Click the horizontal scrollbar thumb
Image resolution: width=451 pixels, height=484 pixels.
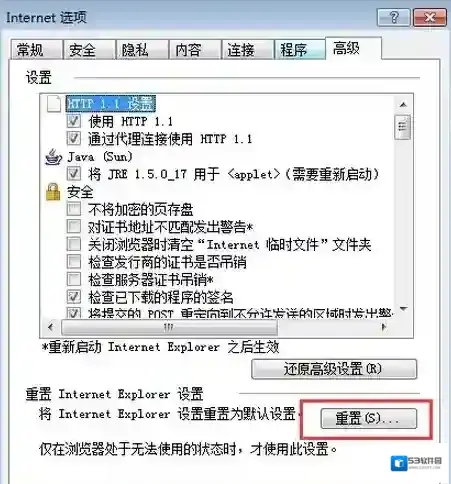tap(169, 327)
